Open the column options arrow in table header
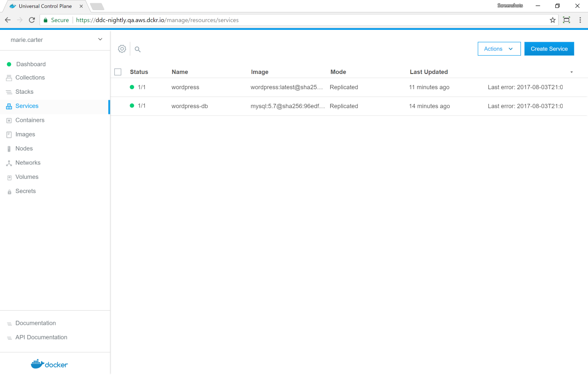588x375 pixels. click(571, 72)
